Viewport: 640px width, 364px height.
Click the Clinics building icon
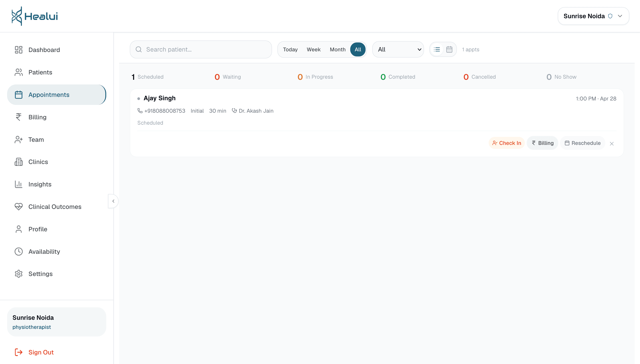[18, 162]
